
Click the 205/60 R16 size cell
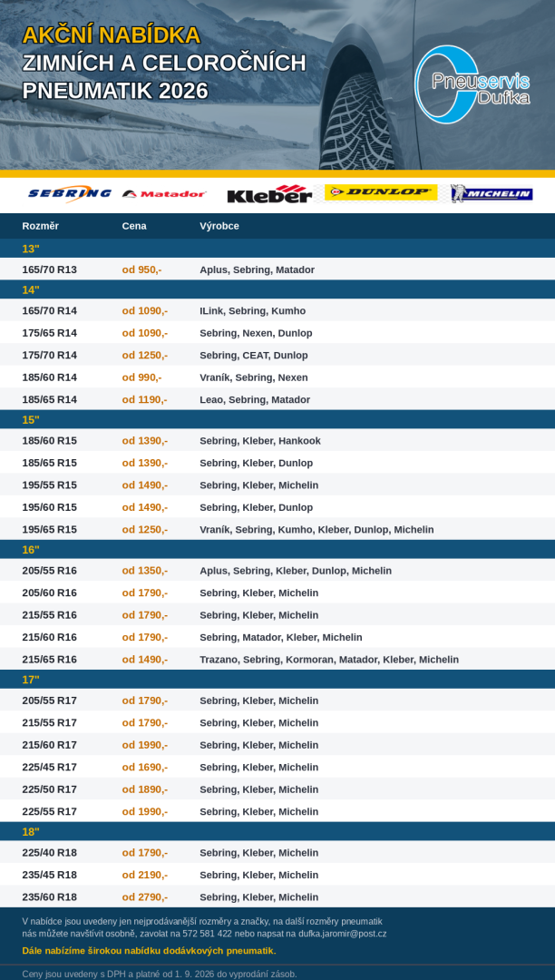pyautogui.click(x=49, y=593)
